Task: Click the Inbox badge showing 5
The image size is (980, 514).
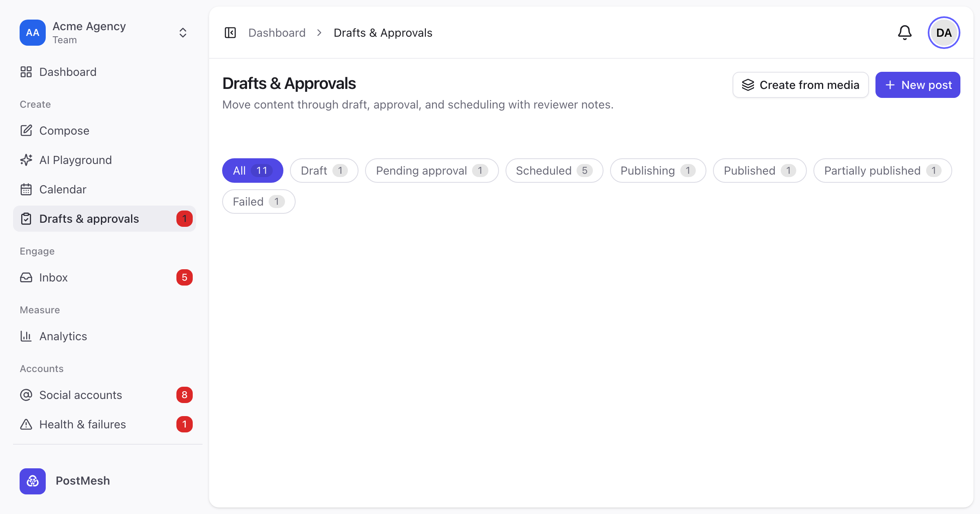Action: (185, 277)
